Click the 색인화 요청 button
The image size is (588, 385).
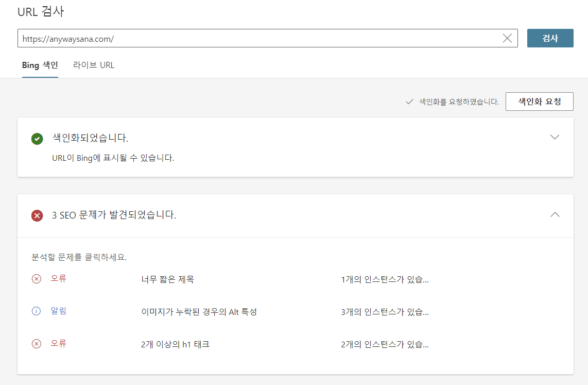point(539,101)
